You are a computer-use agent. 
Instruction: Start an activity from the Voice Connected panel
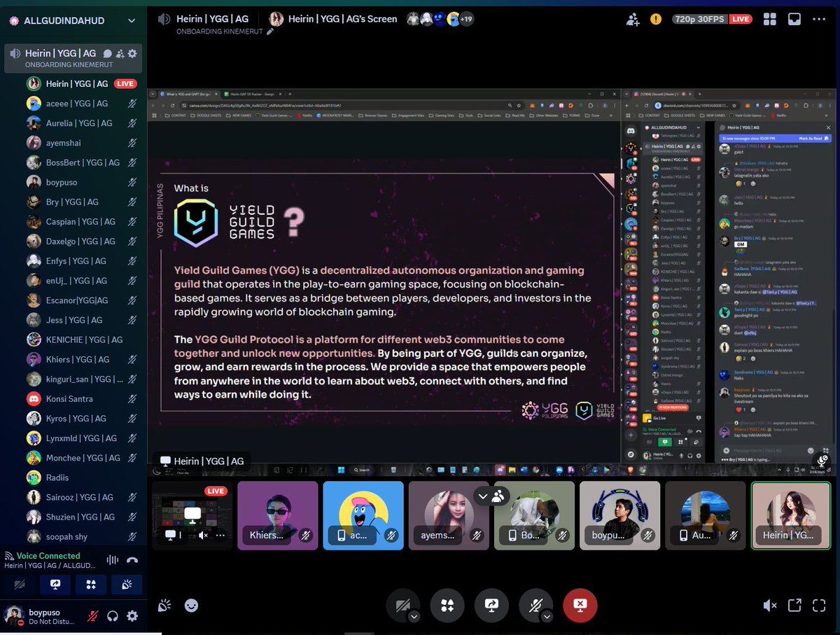pyautogui.click(x=91, y=585)
